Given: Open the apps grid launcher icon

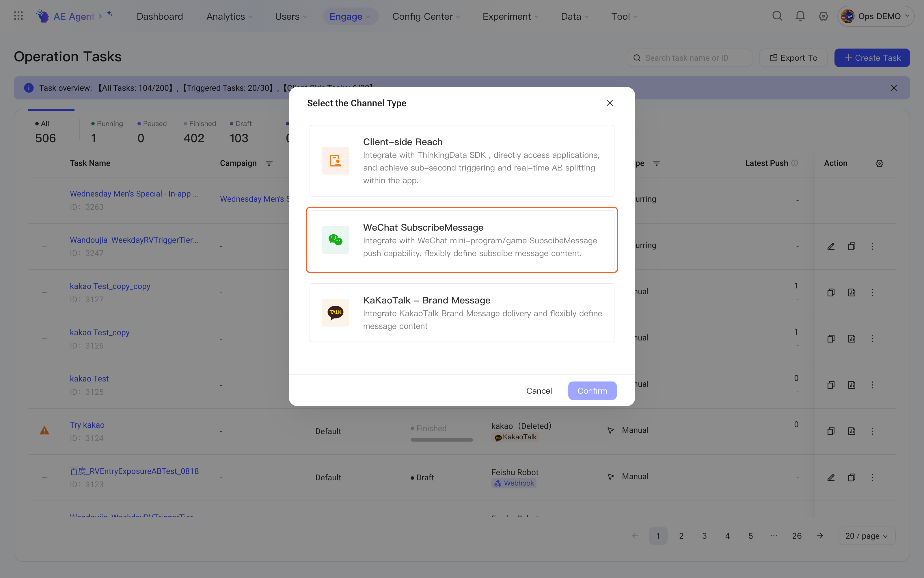Looking at the screenshot, I should (18, 16).
